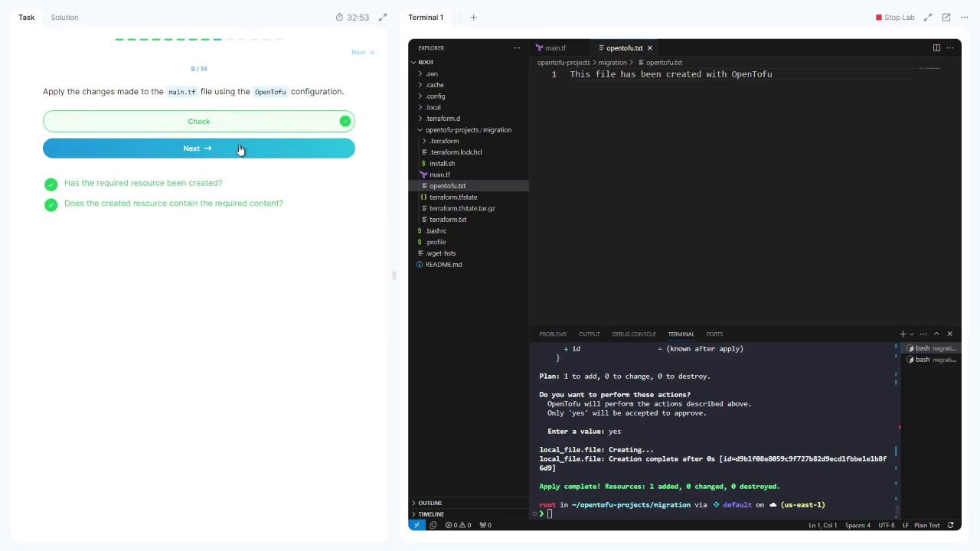Click the blue Next button
Image resolution: width=980 pixels, height=551 pixels.
point(198,148)
